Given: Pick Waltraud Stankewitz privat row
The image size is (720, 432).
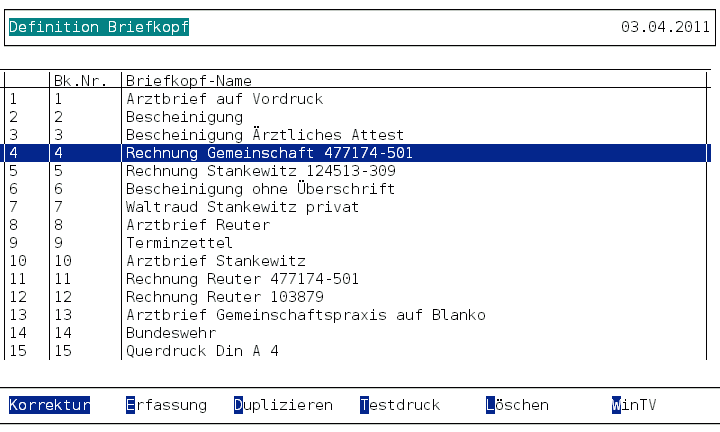Looking at the screenshot, I should pyautogui.click(x=357, y=207).
